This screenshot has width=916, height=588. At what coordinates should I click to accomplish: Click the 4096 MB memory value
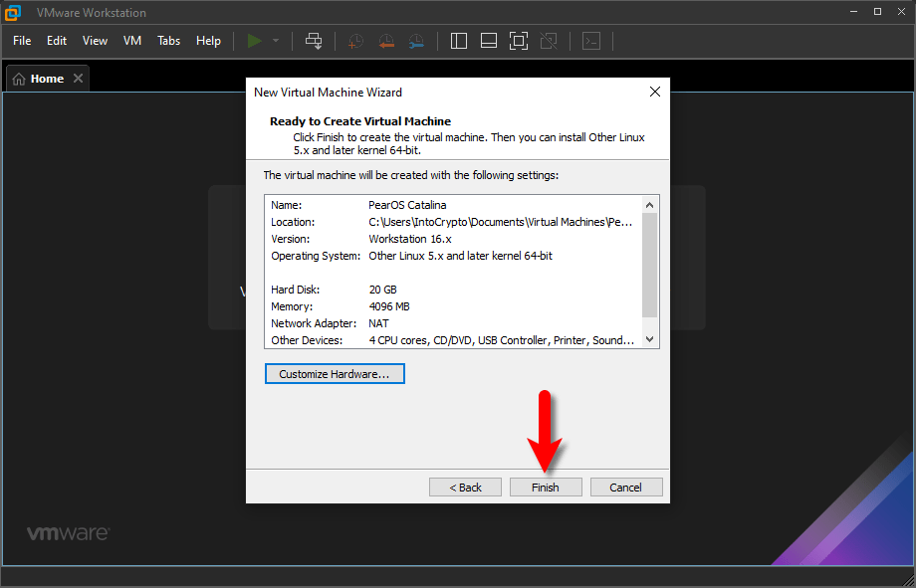[x=389, y=306]
